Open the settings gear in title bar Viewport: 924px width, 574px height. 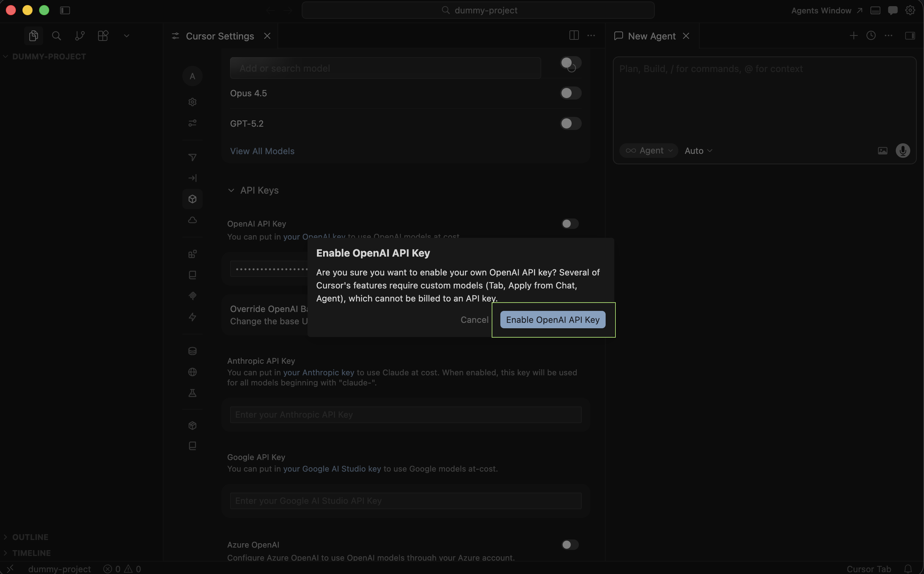point(910,10)
